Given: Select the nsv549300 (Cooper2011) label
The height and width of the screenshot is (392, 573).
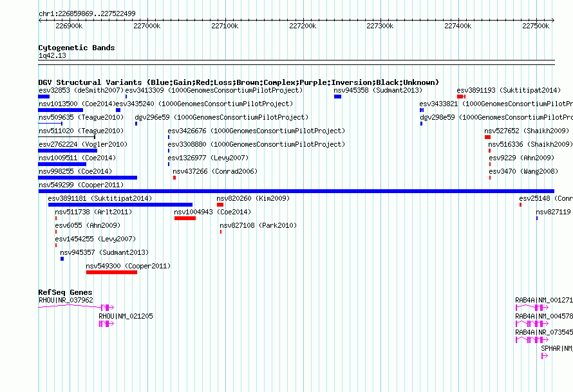Looking at the screenshot, I should click(128, 266).
